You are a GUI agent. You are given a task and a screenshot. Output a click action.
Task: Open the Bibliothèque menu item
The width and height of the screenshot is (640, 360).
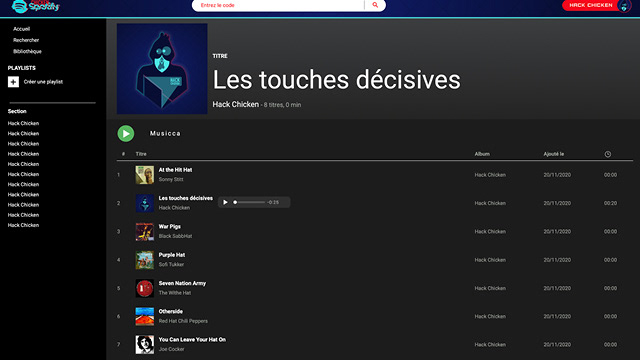point(27,51)
